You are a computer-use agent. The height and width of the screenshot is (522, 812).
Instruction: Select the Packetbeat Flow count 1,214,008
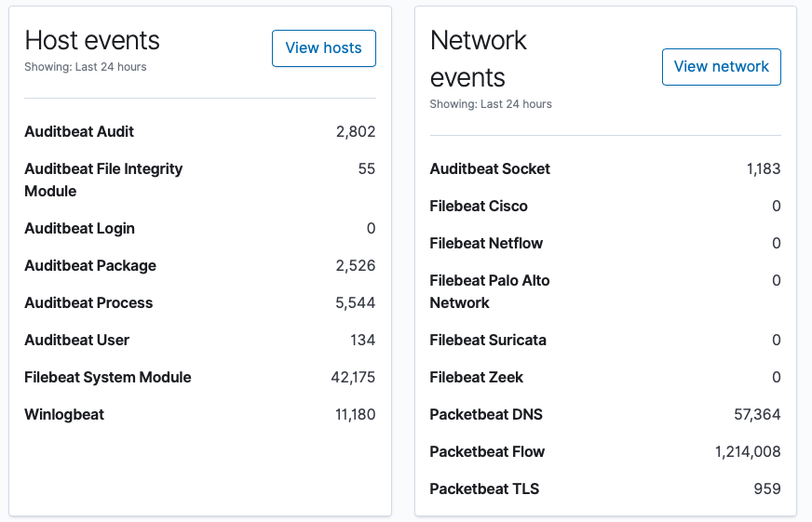pos(748,451)
